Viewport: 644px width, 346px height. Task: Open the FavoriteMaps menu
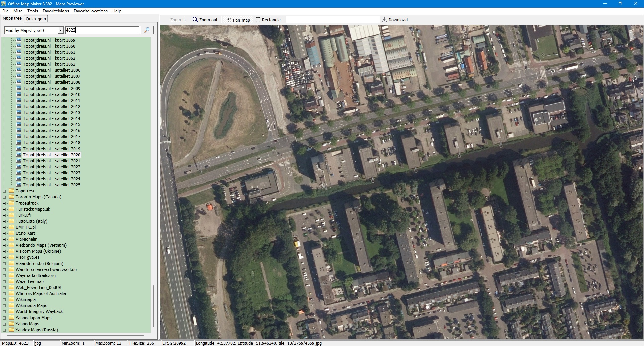click(56, 11)
